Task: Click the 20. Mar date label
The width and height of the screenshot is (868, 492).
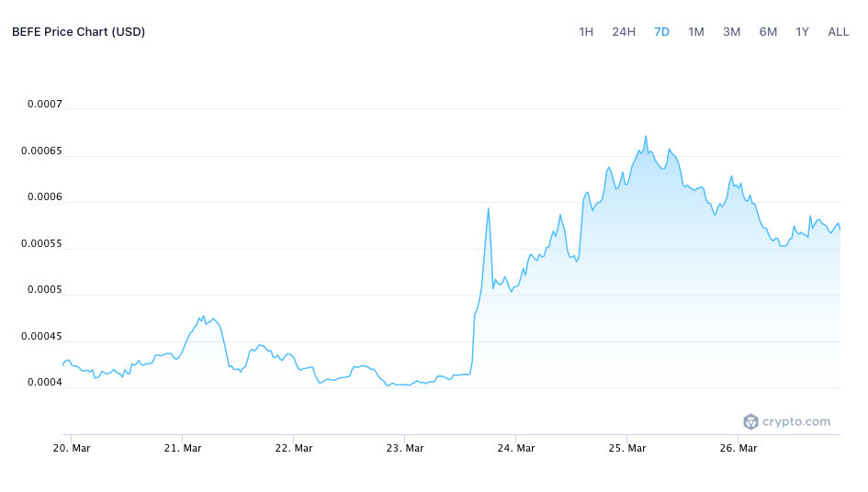Action: [x=72, y=448]
